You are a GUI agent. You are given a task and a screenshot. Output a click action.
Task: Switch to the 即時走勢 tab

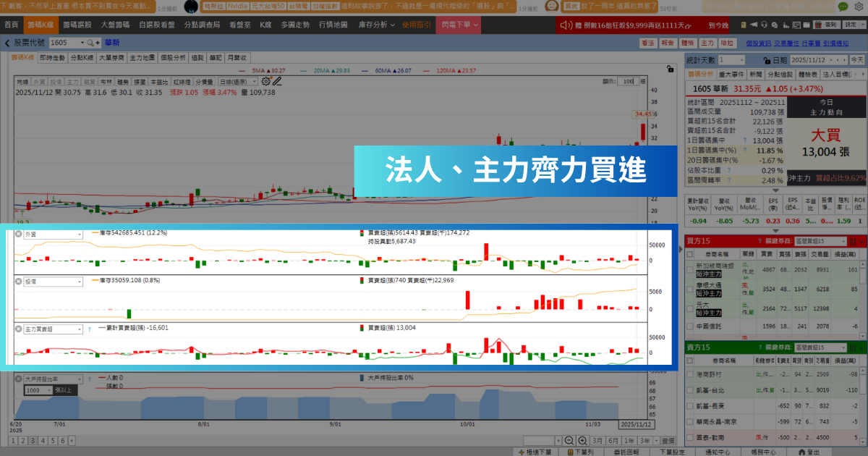pos(54,59)
